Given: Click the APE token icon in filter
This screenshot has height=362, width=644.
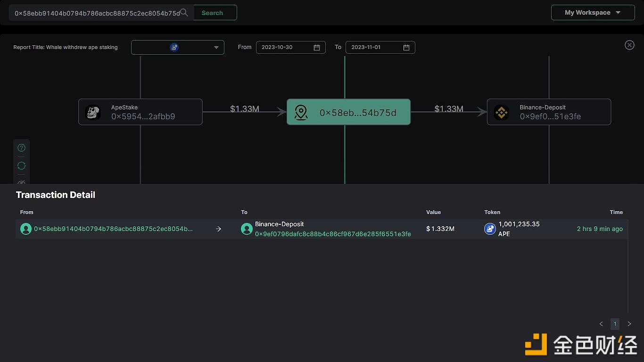Looking at the screenshot, I should [x=174, y=47].
